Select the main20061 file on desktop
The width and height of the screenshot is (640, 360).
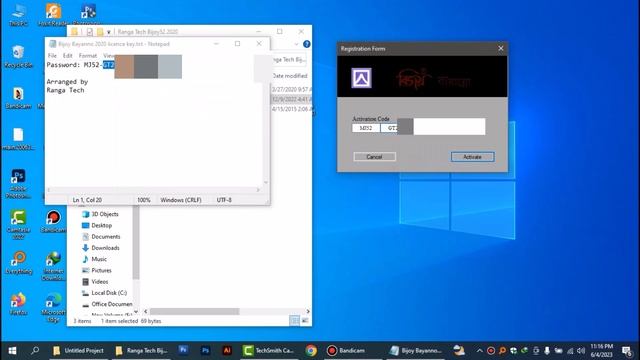[x=18, y=139]
